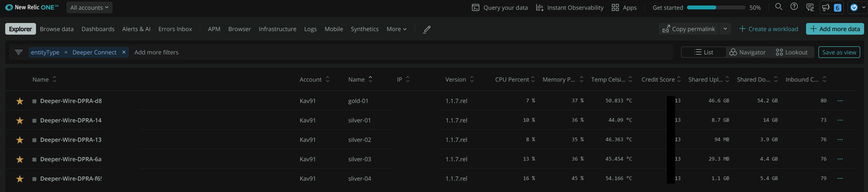Open the feedback chat icon

point(810,7)
